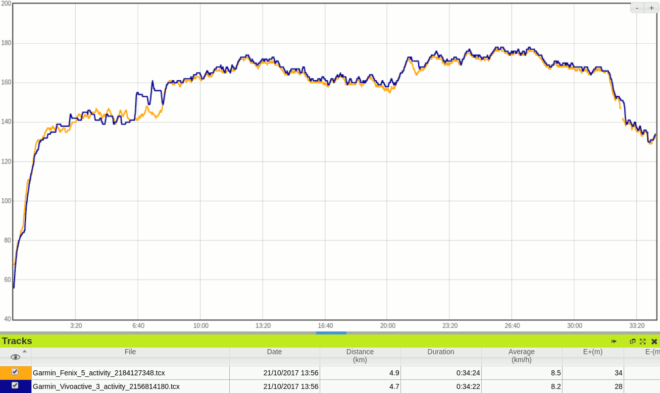Click the 180 heart rate axis label
This screenshot has height=393, width=660.
coord(6,43)
